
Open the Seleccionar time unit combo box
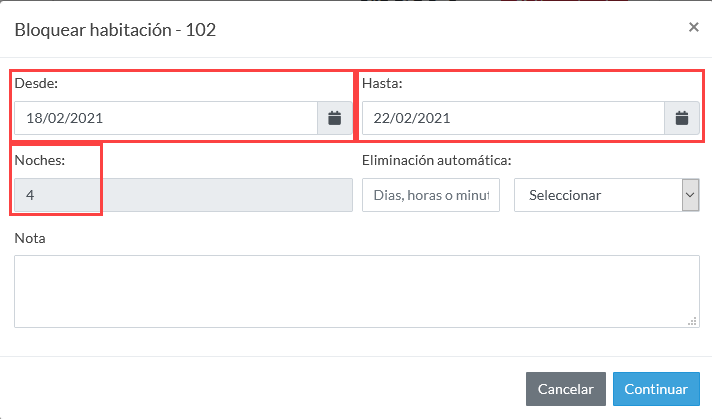[x=607, y=195]
